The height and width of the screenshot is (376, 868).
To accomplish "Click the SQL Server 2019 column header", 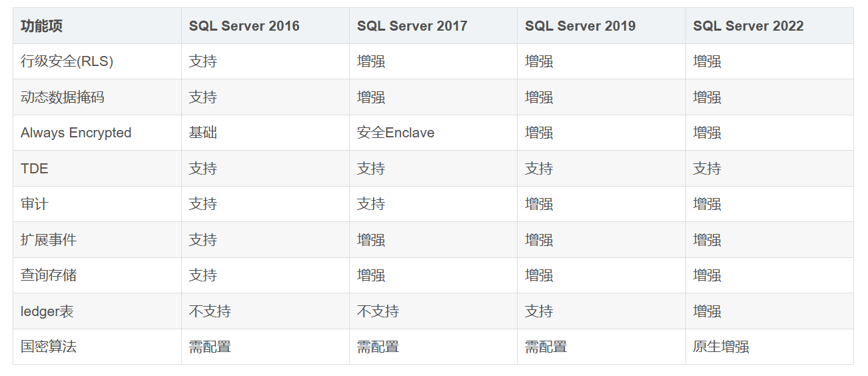I will tap(580, 26).
